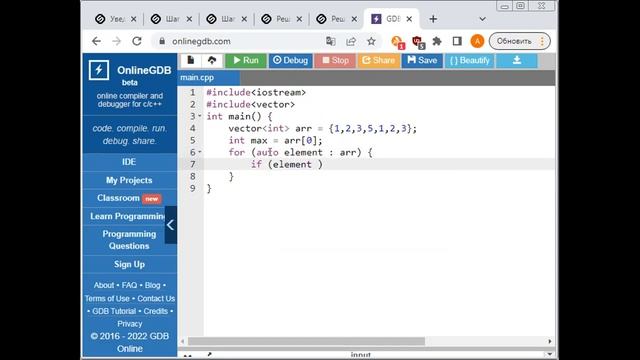Select the main.cpp file tab

point(209,78)
